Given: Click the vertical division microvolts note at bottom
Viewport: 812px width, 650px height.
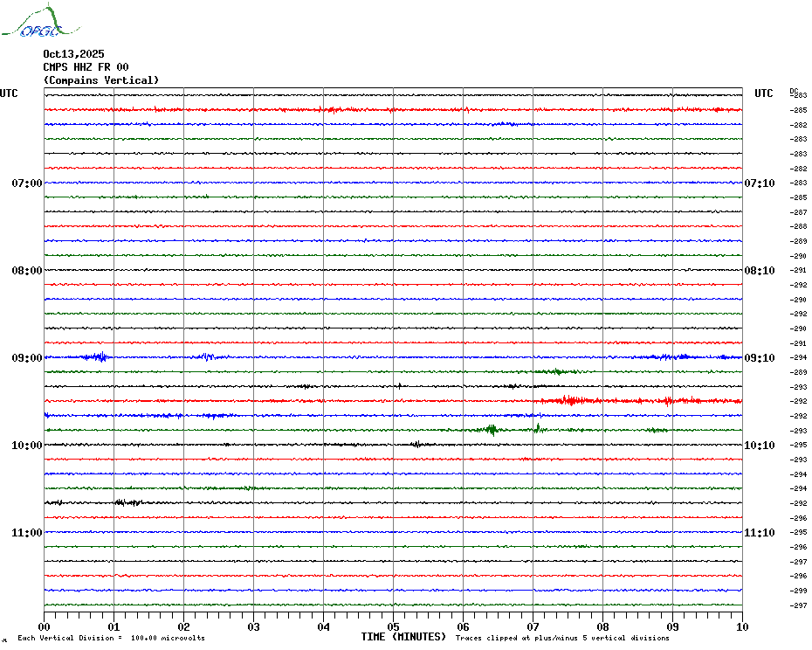Looking at the screenshot, I should 111,639.
